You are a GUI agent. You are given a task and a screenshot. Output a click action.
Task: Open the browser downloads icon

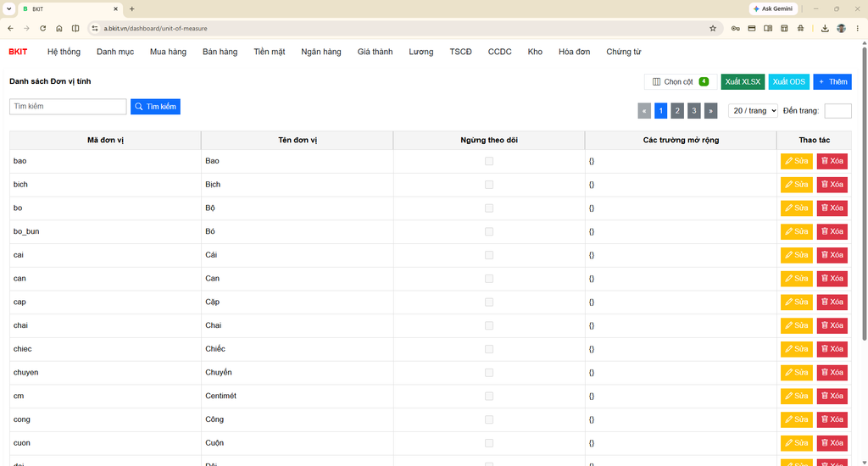[x=825, y=28]
